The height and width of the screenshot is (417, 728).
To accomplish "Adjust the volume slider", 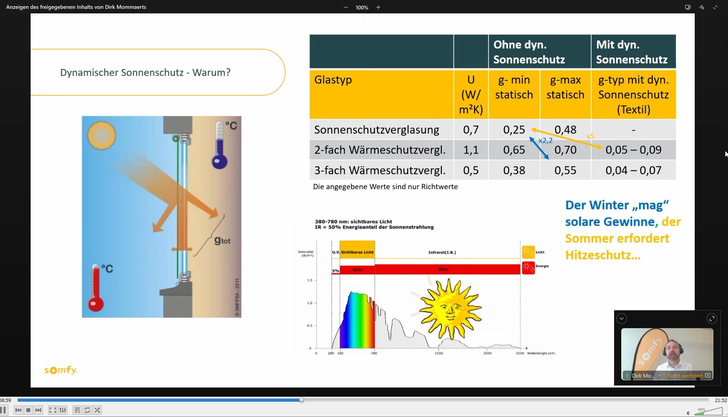I will click(708, 410).
